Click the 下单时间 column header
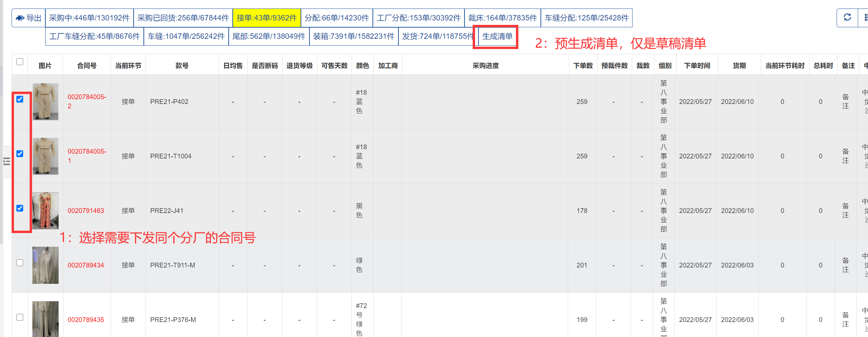This screenshot has height=337, width=868. (x=697, y=65)
